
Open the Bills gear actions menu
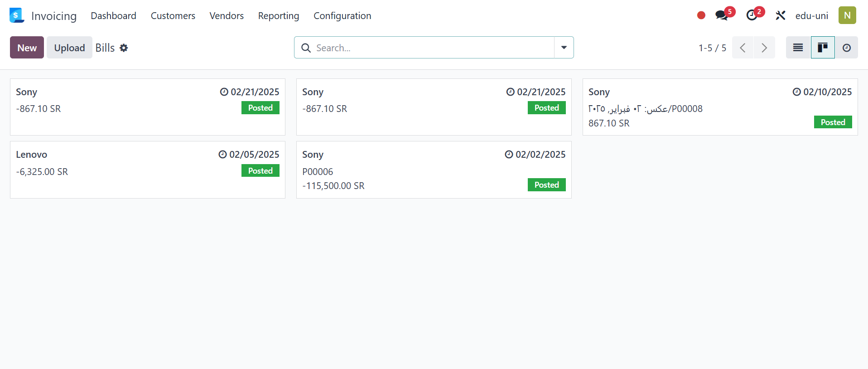pyautogui.click(x=124, y=48)
